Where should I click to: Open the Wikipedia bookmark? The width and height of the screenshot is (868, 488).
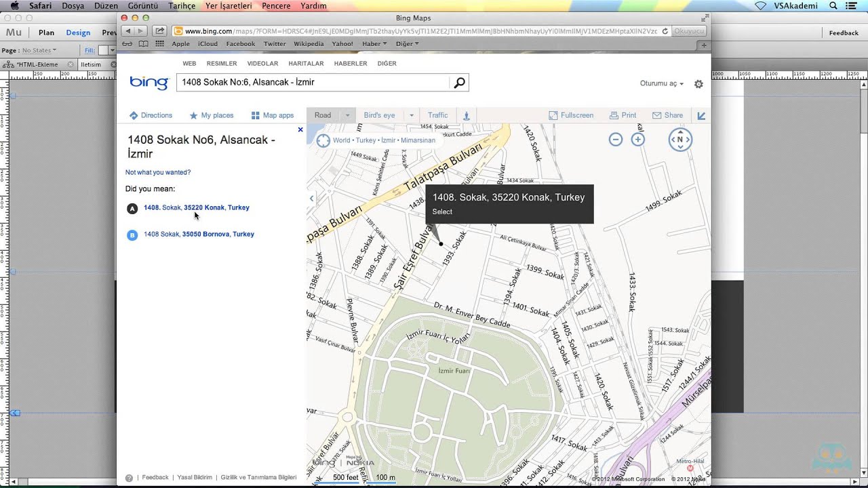coord(309,44)
